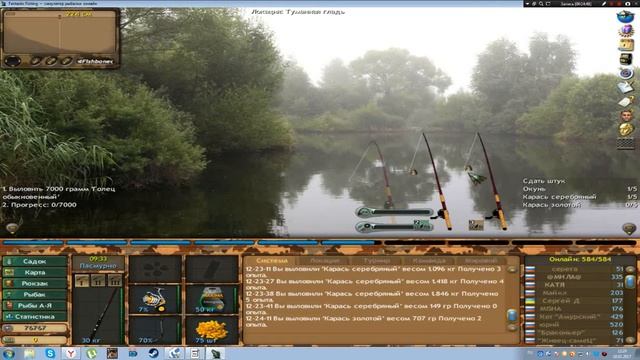Click the blue target disc icon
The image size is (640, 360).
(x=626, y=73)
